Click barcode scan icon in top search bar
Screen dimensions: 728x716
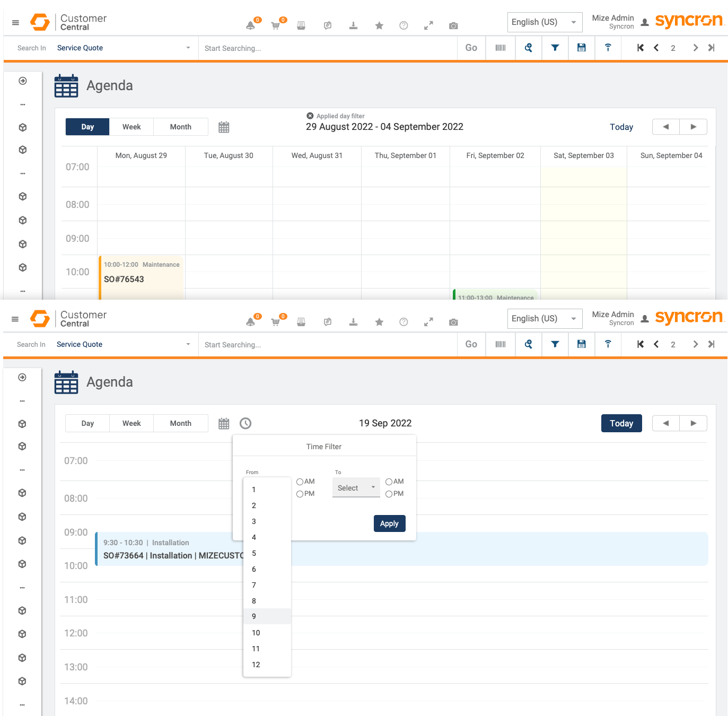(x=501, y=48)
